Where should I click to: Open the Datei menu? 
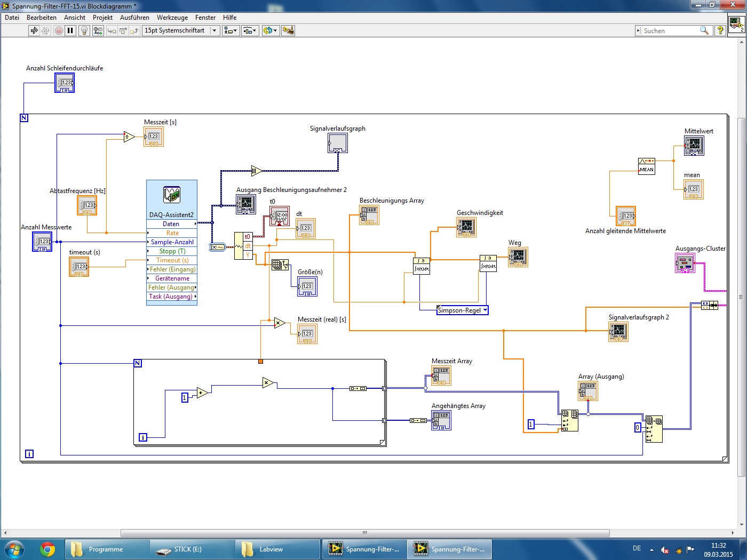[12, 18]
